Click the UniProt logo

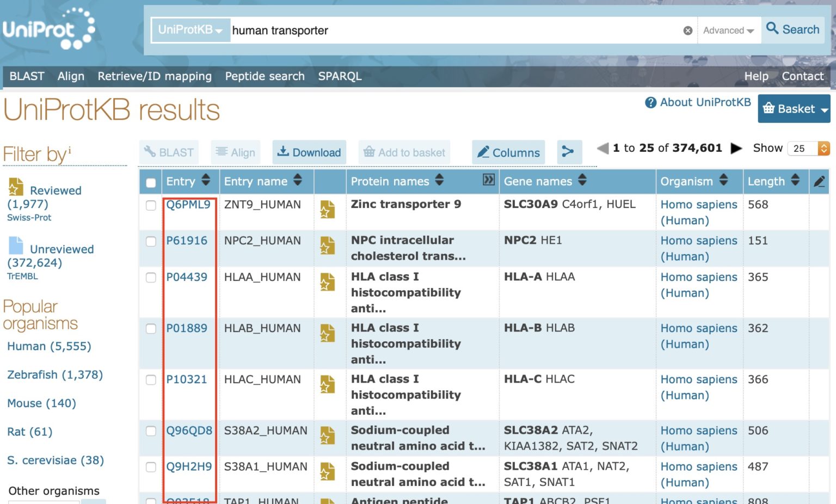click(49, 29)
